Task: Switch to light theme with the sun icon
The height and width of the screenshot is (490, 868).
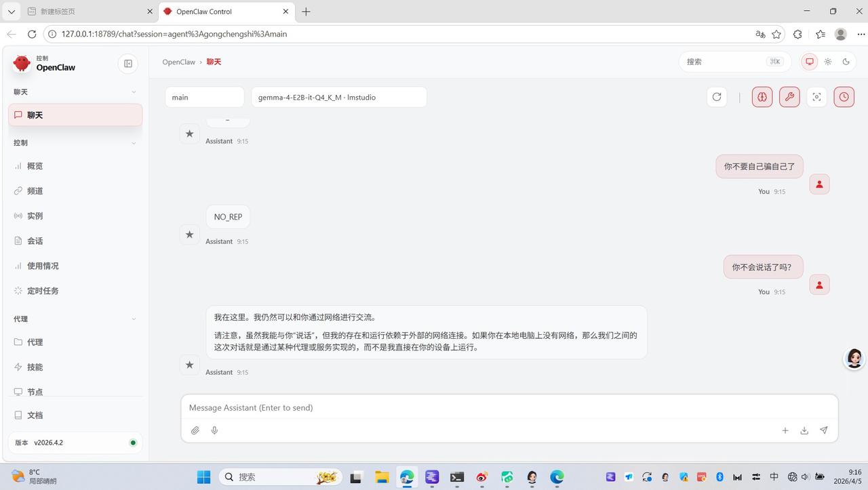Action: click(827, 62)
